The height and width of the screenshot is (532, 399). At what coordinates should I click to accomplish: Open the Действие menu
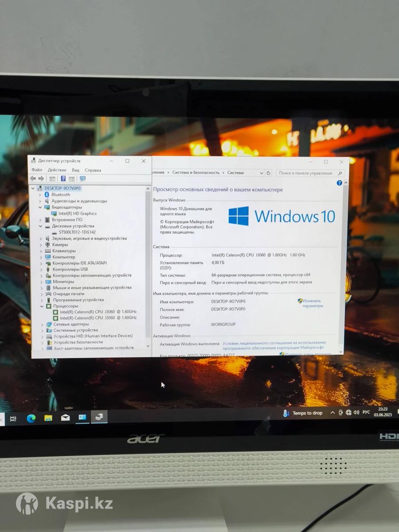click(x=57, y=170)
